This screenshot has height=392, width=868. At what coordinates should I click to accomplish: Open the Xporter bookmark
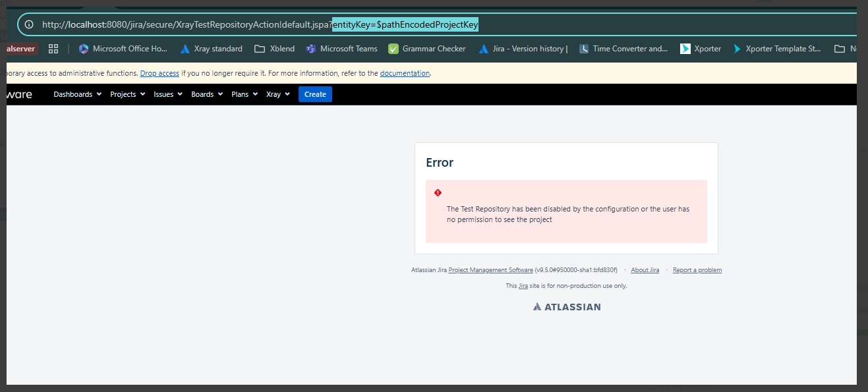pyautogui.click(x=701, y=49)
